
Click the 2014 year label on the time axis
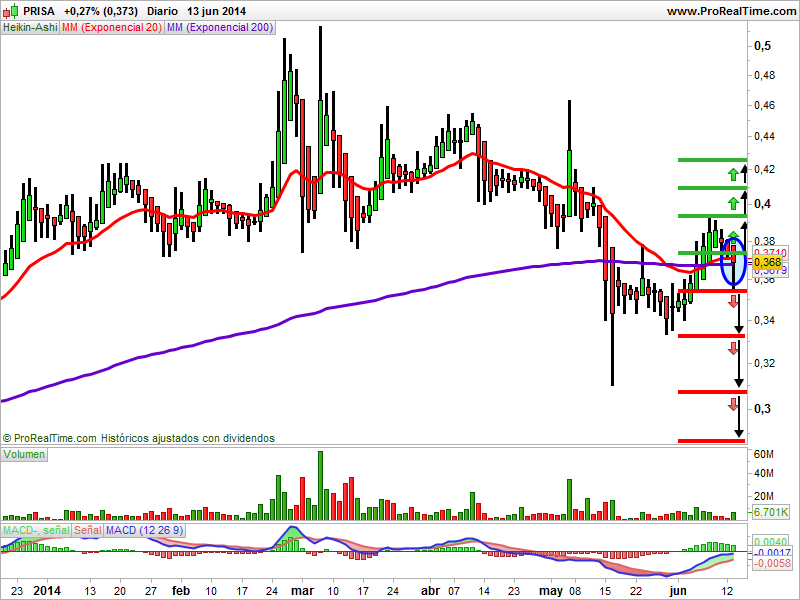[47, 591]
